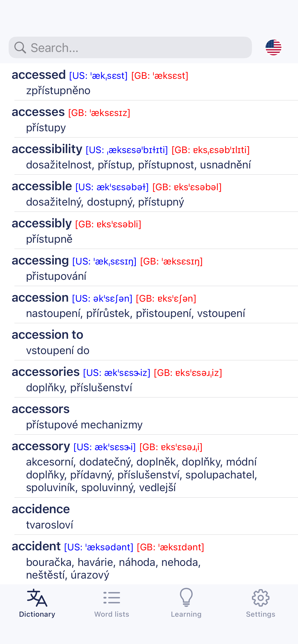Switch dictionary language via the flag icon

click(274, 47)
